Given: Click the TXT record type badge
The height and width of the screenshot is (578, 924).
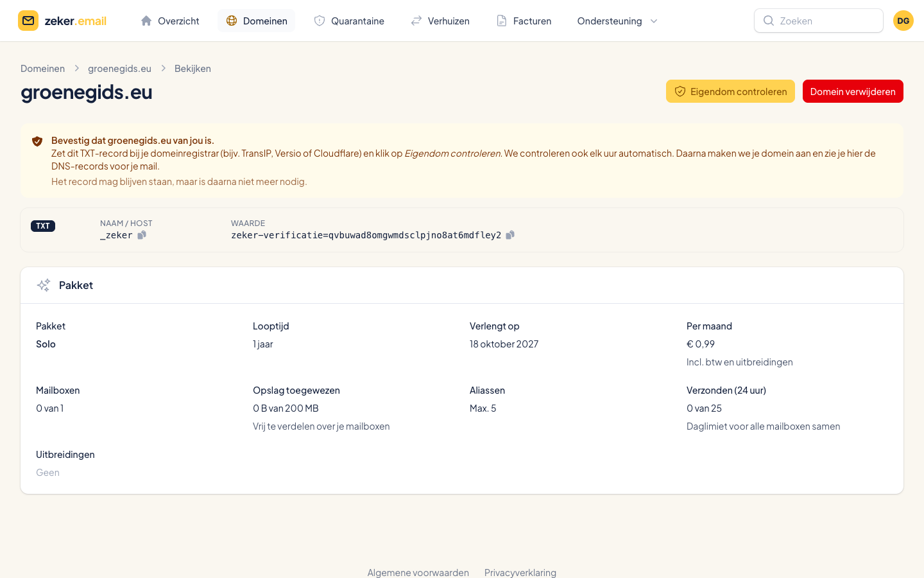Looking at the screenshot, I should click(43, 226).
